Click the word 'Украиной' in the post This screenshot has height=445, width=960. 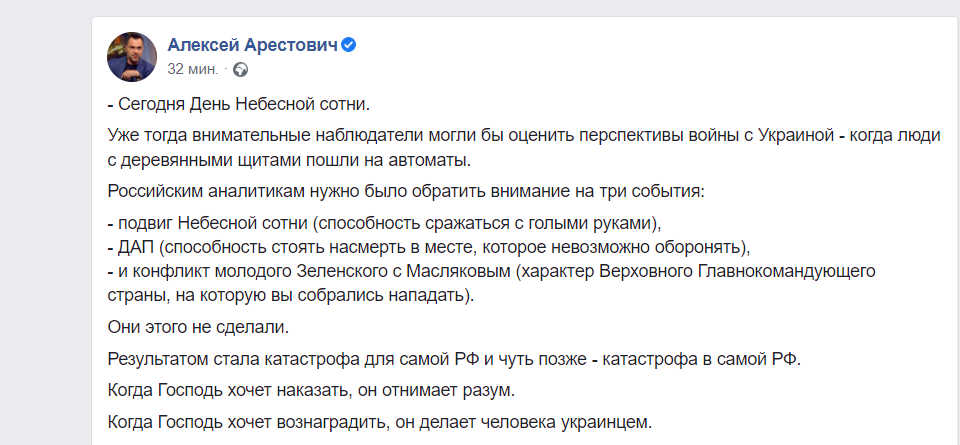(x=796, y=136)
